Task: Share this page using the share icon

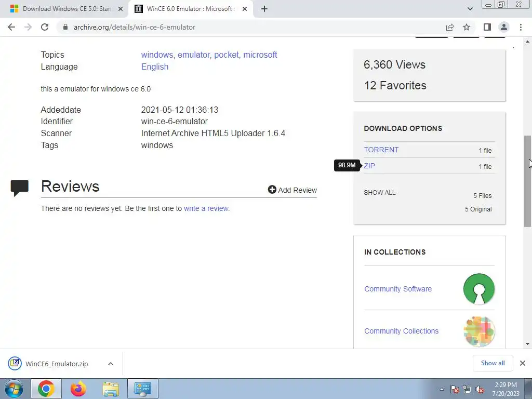Action: (x=450, y=27)
